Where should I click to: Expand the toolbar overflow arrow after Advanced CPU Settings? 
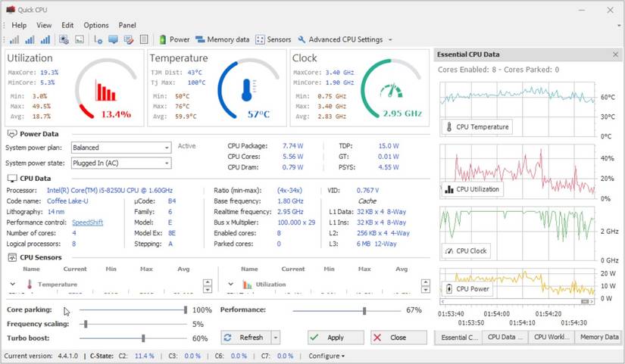coord(390,40)
